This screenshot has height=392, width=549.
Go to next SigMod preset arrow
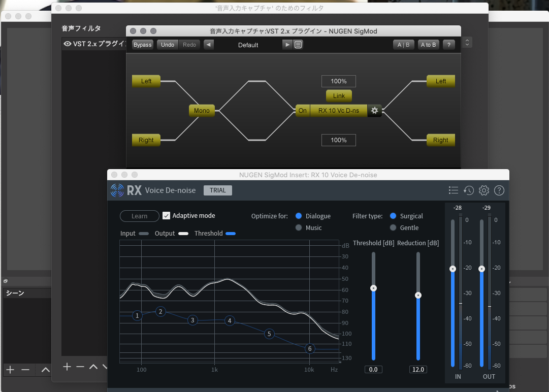[287, 45]
